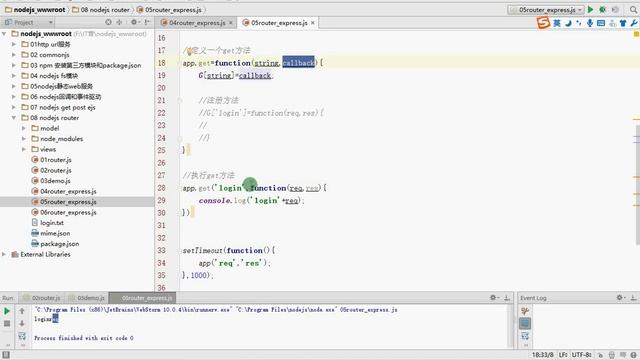Click the up stack trace arrow

[x=22, y=311]
